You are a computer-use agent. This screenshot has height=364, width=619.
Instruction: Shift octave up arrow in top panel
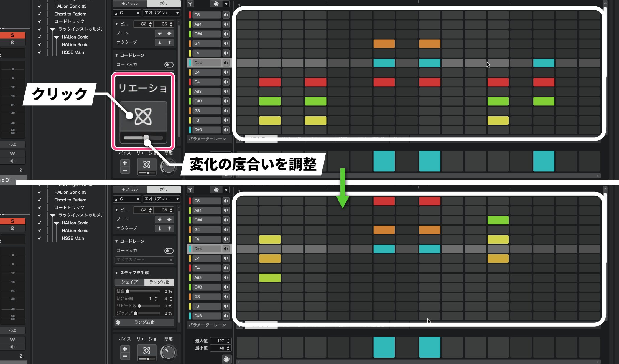point(169,43)
